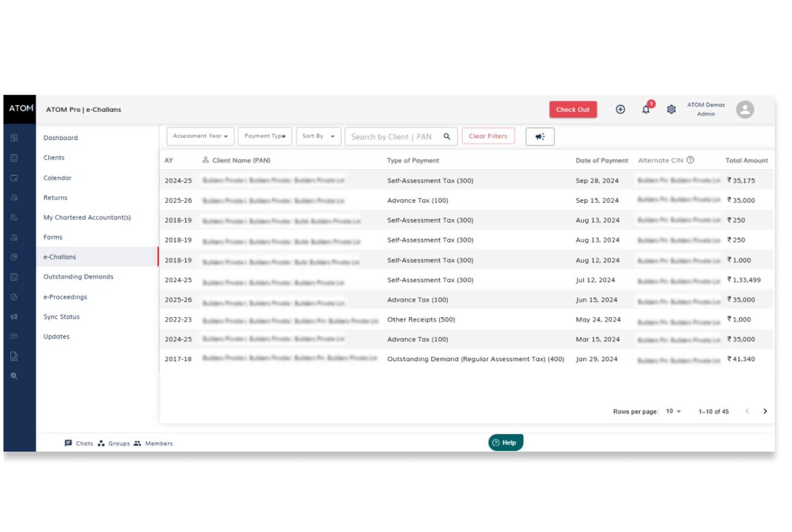Image resolution: width=792 pixels, height=532 pixels.
Task: Click the plus circle add icon
Action: point(620,109)
